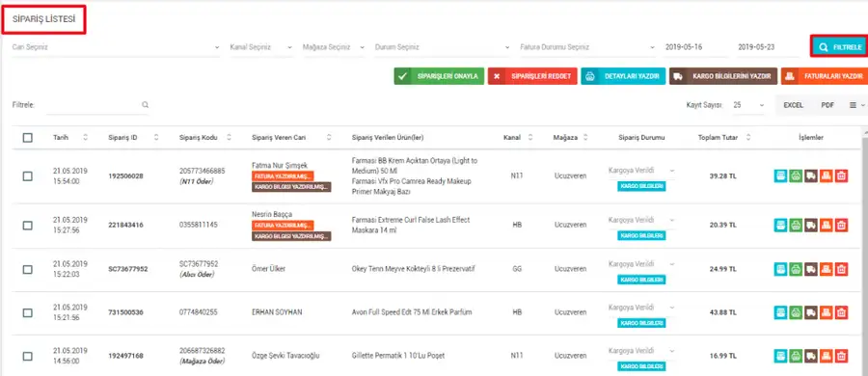The width and height of the screenshot is (868, 376).
Task: Open the Mağaza Seçiniz dropdown
Action: click(334, 47)
